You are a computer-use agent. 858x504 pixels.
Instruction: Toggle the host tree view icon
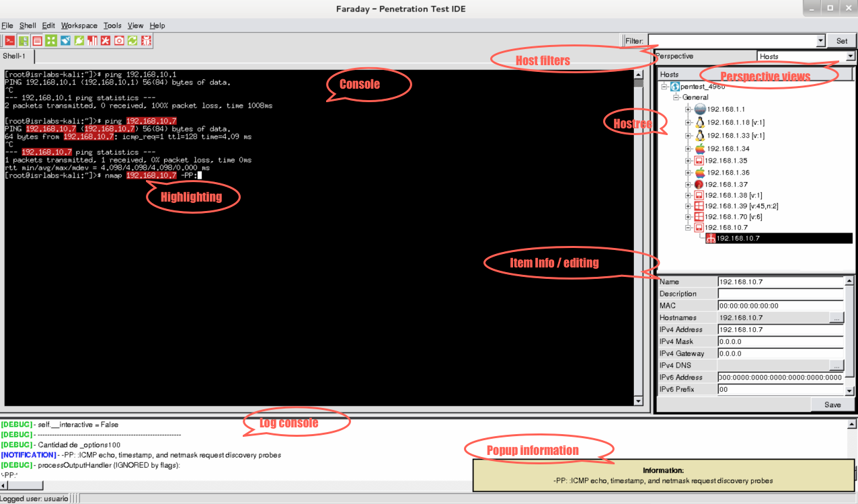(x=24, y=40)
